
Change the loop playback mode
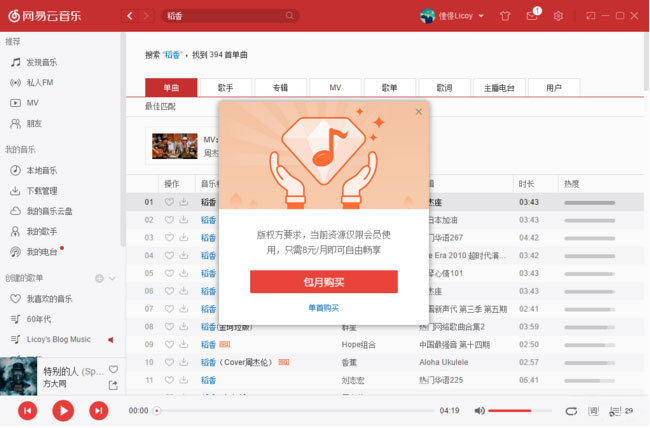[x=571, y=411]
